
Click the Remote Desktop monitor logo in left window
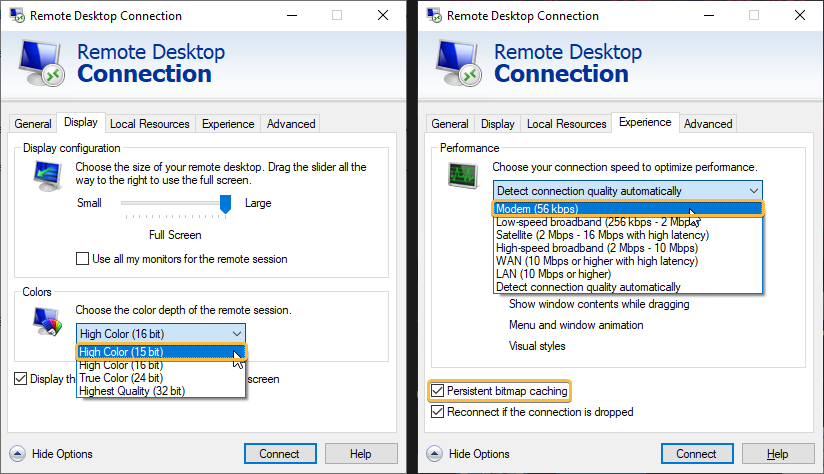pyautogui.click(x=42, y=63)
